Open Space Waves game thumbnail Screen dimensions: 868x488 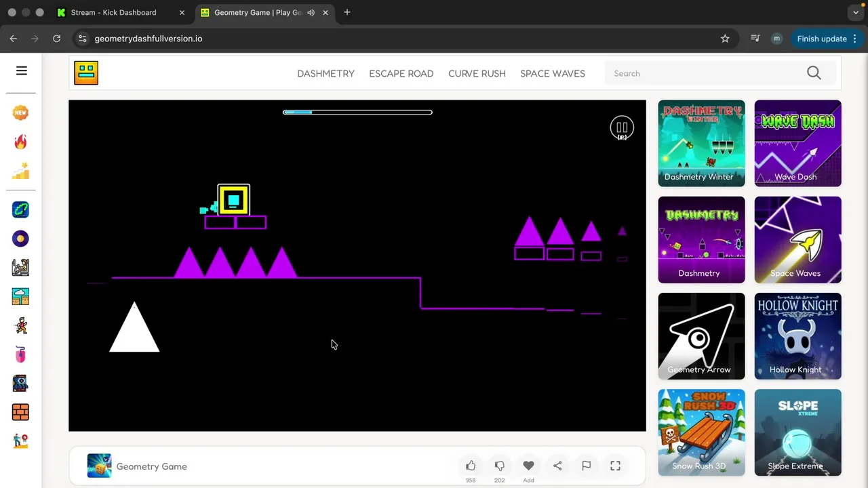[797, 239]
